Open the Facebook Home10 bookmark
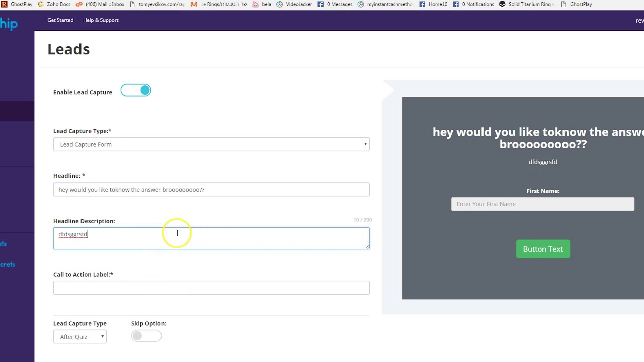 433,4
